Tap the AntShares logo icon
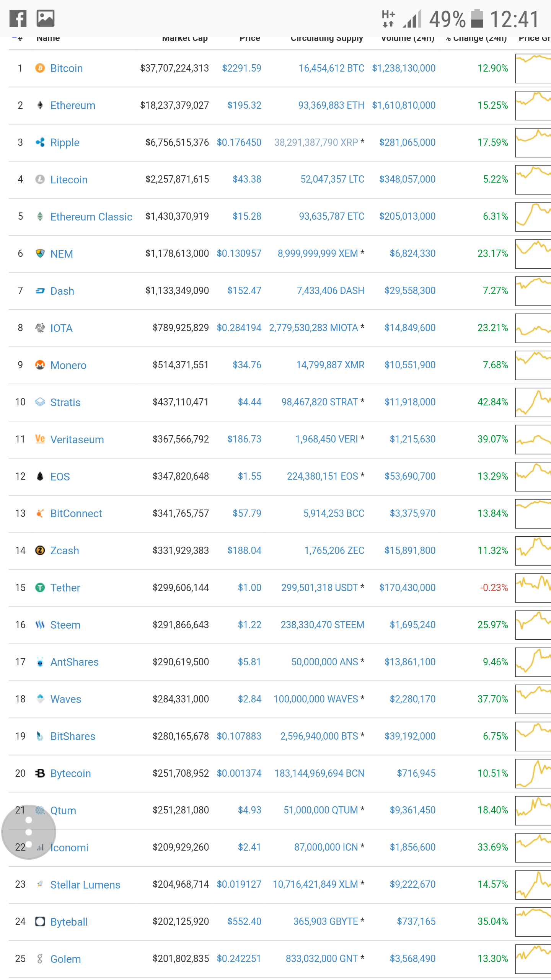551x980 pixels. tap(40, 662)
